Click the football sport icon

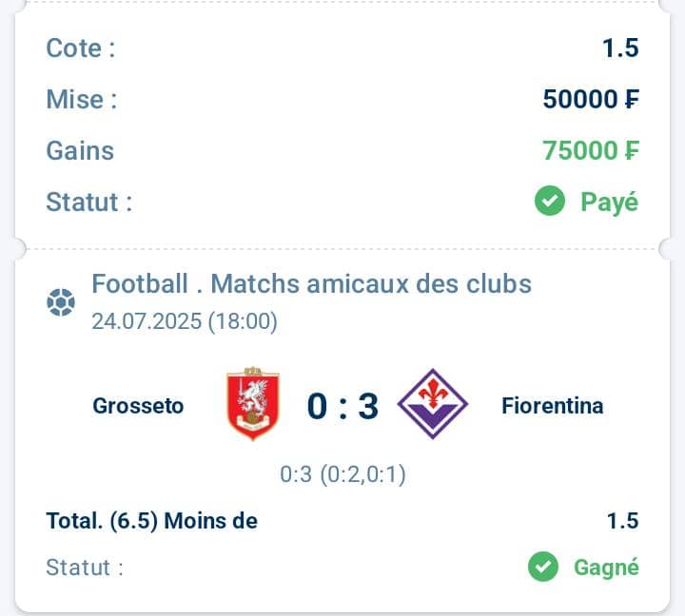[x=61, y=302]
